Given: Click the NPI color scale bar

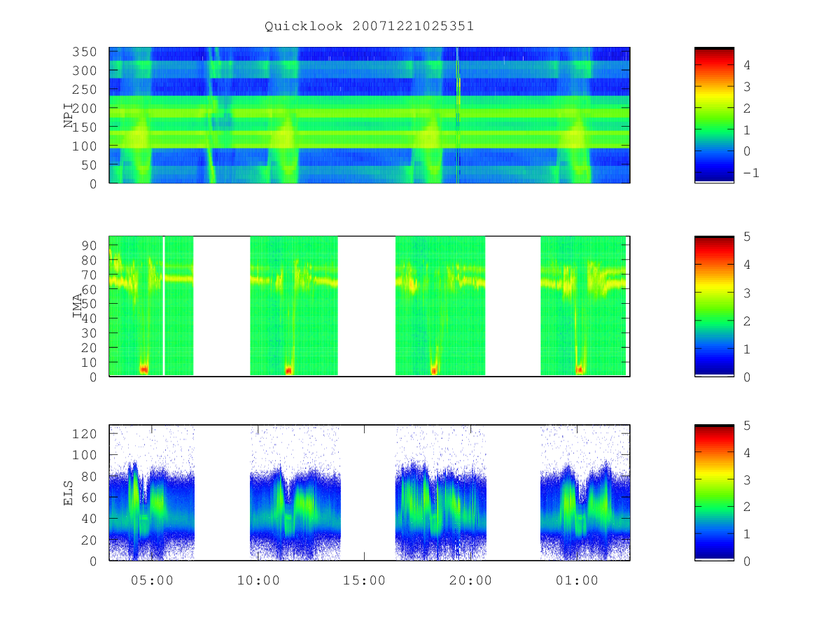Looking at the screenshot, I should (x=714, y=115).
